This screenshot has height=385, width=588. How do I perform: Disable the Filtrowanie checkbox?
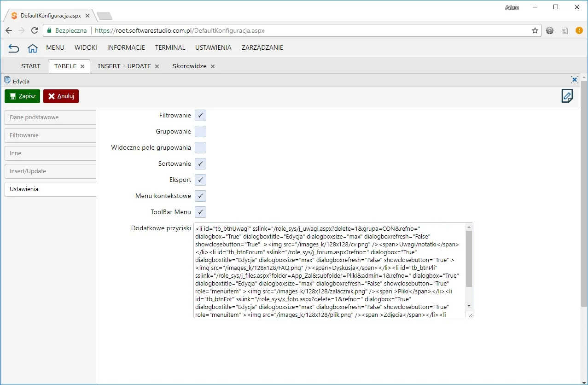pos(200,116)
